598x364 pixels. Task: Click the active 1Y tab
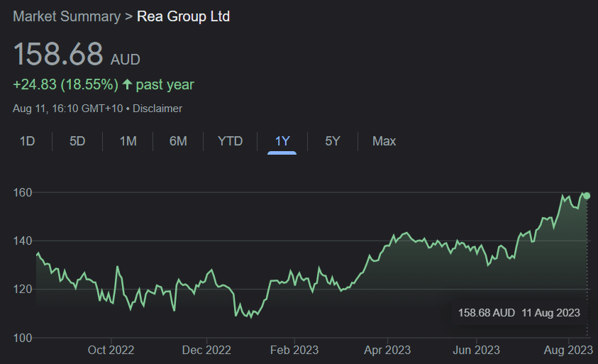click(x=282, y=141)
